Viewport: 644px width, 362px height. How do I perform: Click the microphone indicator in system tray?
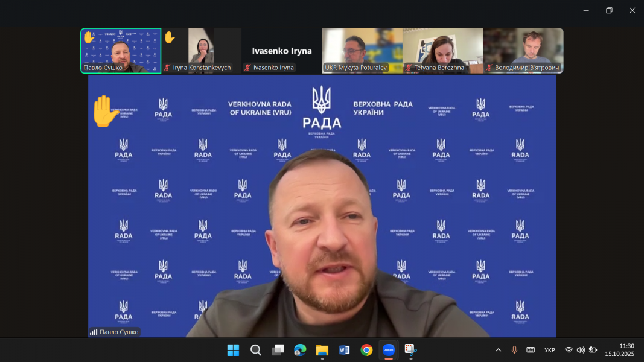click(x=514, y=350)
